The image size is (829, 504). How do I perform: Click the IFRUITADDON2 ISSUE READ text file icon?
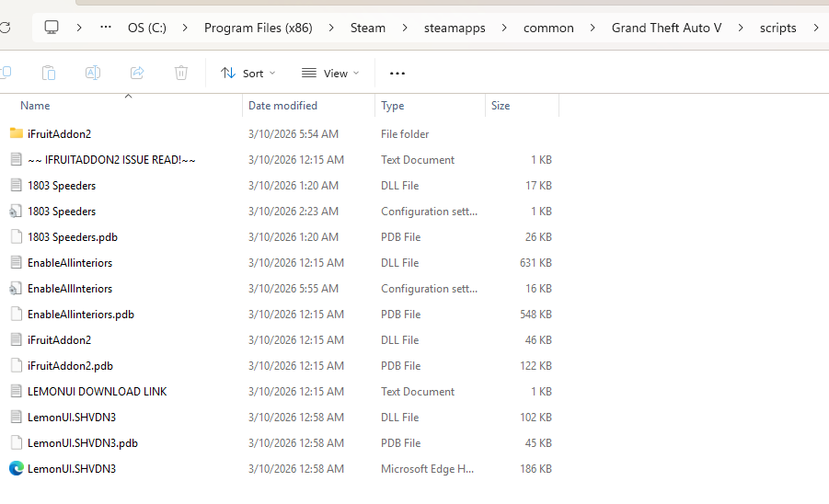click(x=17, y=159)
